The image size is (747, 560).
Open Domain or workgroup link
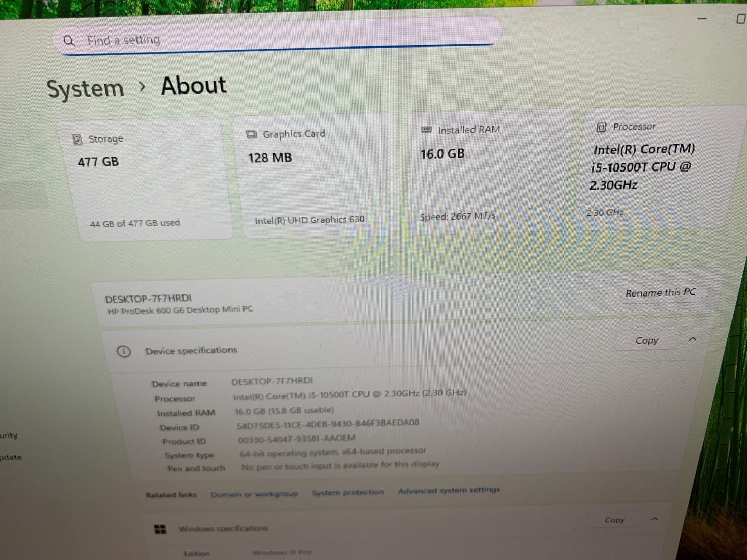(254, 494)
